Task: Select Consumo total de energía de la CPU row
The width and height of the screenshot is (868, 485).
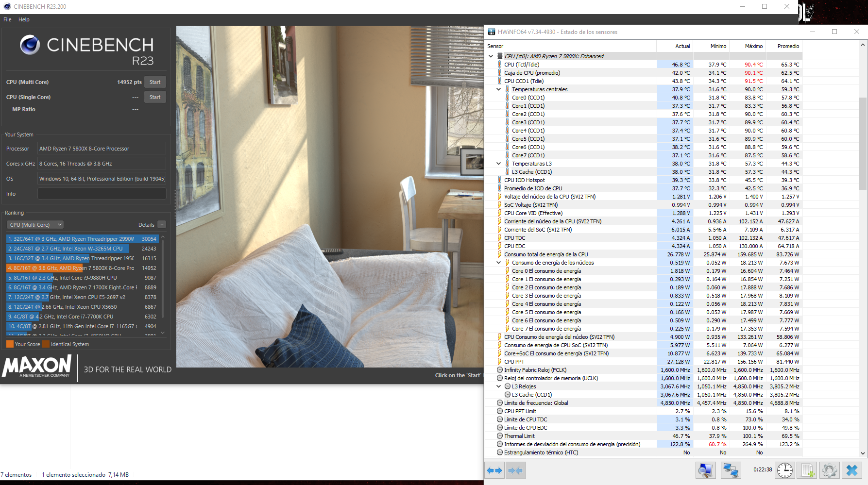Action: click(643, 254)
